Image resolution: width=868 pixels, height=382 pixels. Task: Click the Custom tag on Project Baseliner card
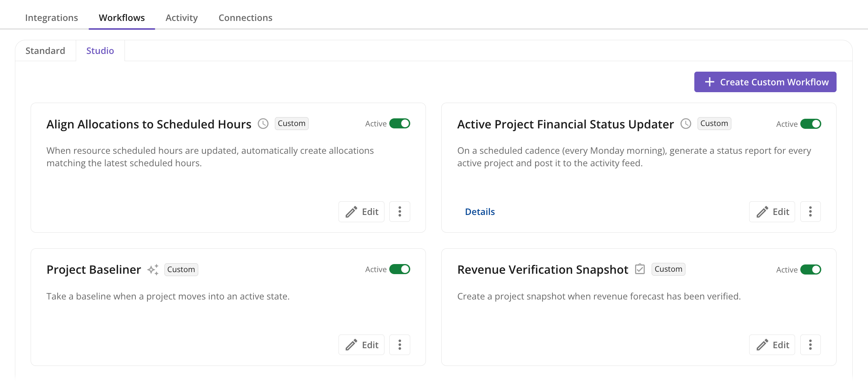coord(181,269)
